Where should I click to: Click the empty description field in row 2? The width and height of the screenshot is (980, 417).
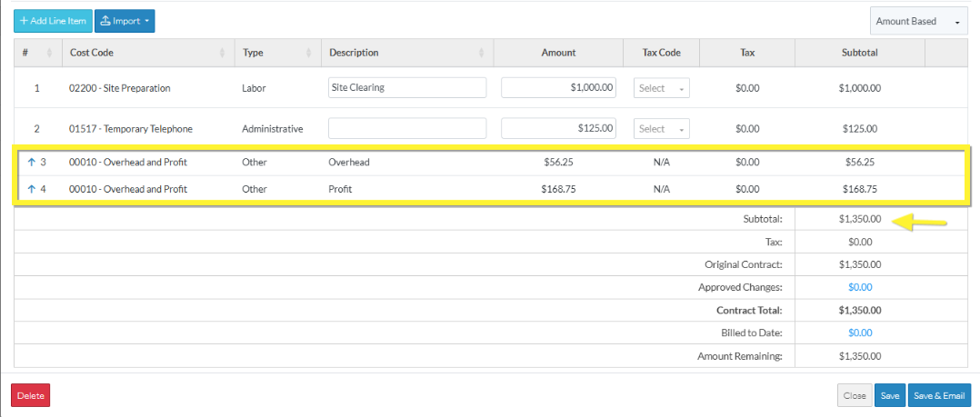(407, 129)
